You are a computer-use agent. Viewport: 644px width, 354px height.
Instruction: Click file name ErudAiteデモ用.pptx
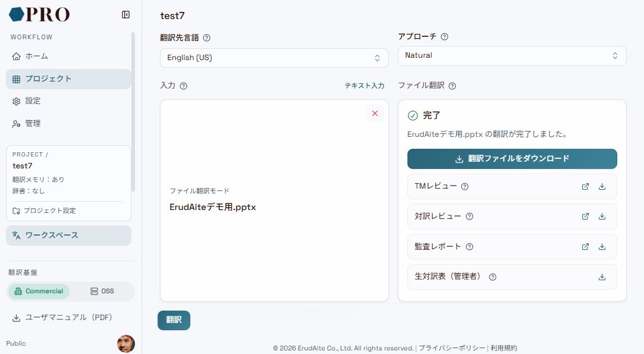[x=213, y=207]
